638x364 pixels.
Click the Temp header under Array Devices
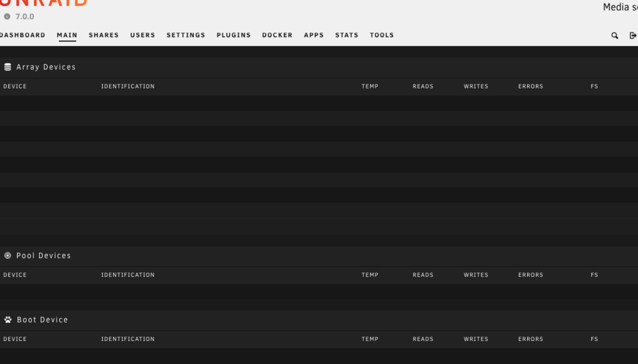[370, 86]
